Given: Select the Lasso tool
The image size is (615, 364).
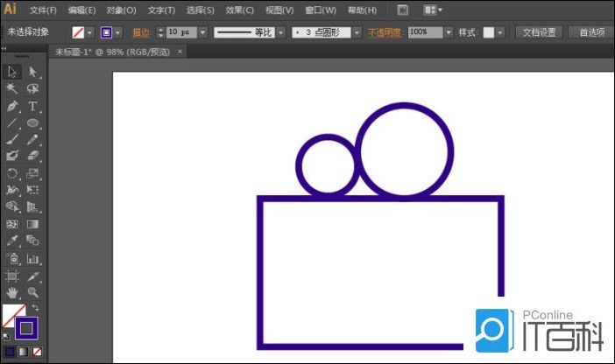Looking at the screenshot, I should pyautogui.click(x=33, y=88).
